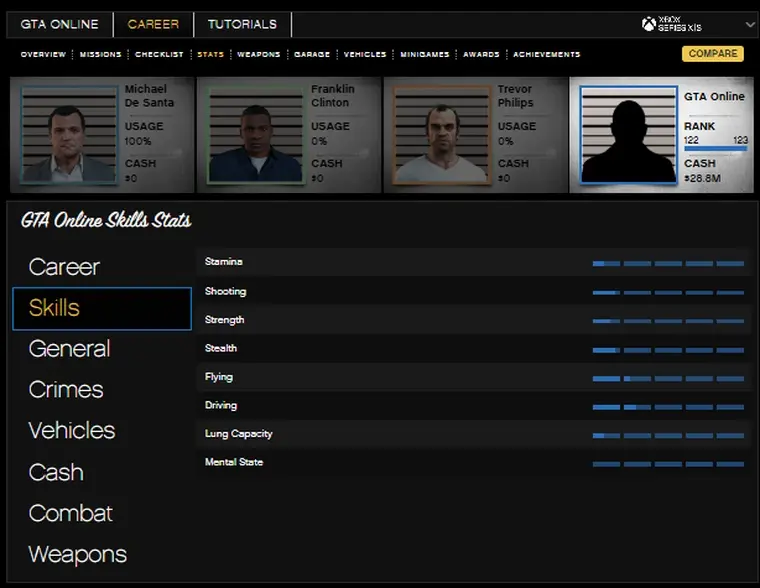Click the Stamina skill progress bar
This screenshot has width=760, height=588.
click(x=667, y=263)
